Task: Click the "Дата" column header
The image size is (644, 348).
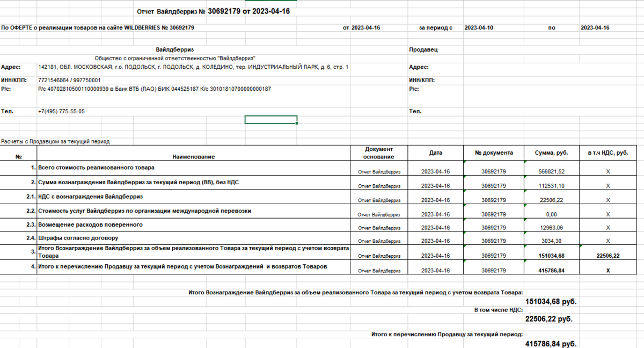Action: click(x=436, y=153)
